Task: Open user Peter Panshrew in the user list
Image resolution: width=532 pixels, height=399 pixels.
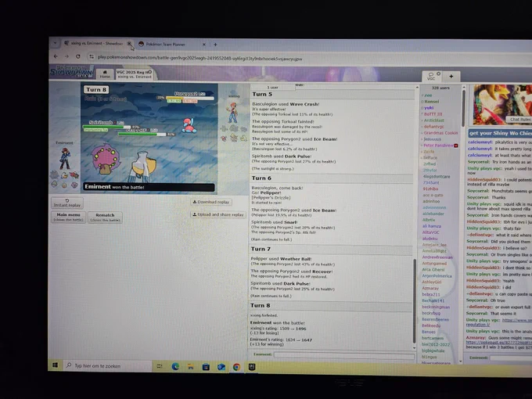Action: pos(438,146)
